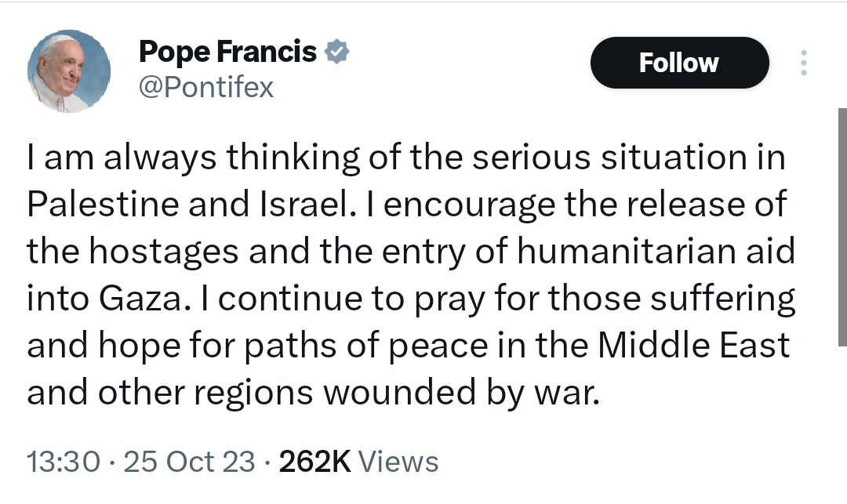This screenshot has height=504, width=847.
Task: Open the @Pontifex handle link
Action: (x=206, y=88)
